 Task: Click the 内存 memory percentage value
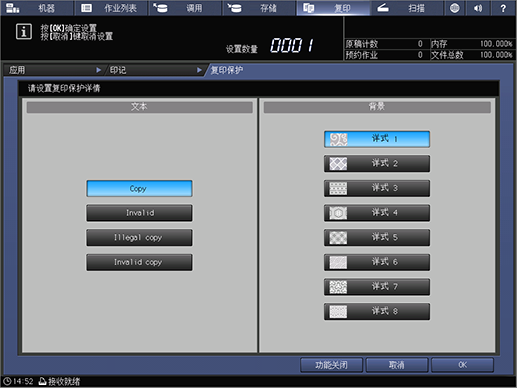click(x=496, y=44)
